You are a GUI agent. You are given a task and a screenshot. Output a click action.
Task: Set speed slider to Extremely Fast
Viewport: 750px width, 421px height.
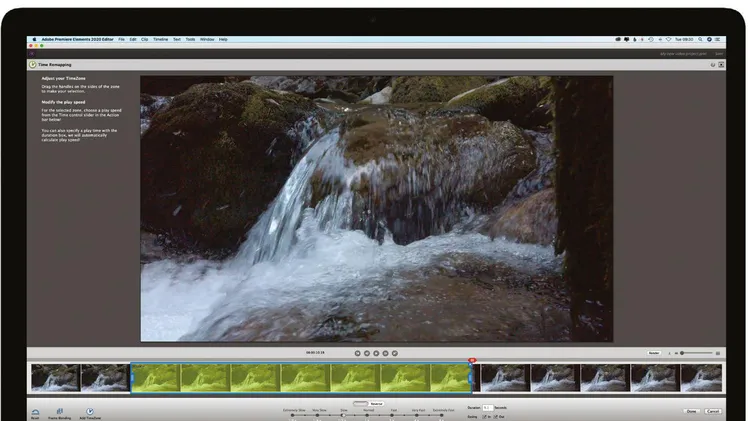pyautogui.click(x=441, y=415)
